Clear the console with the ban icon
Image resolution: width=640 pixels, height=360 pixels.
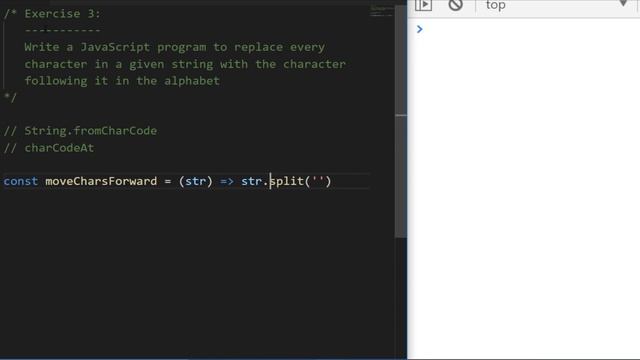point(455,5)
